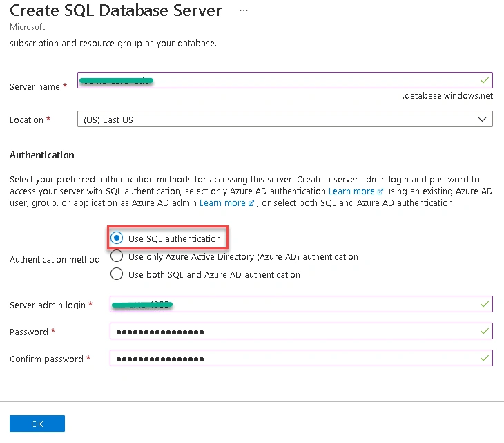
Task: Select Use only Azure Active Directory authentication
Action: (x=117, y=256)
